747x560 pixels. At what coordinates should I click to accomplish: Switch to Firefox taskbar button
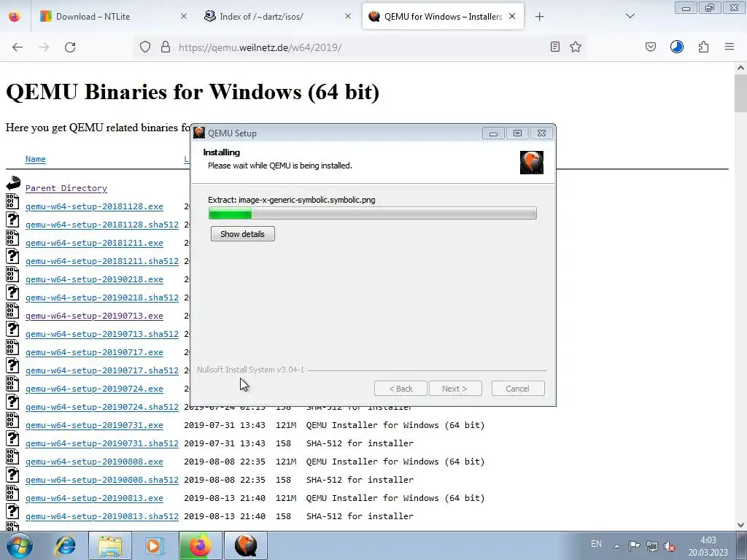point(200,545)
